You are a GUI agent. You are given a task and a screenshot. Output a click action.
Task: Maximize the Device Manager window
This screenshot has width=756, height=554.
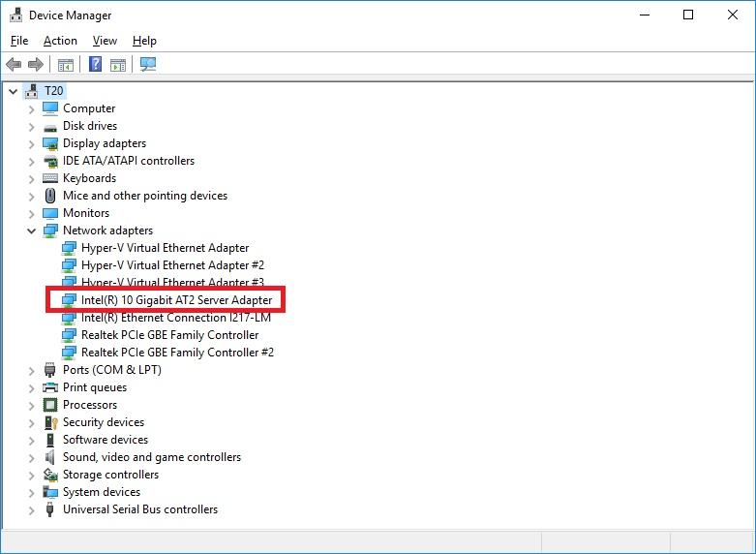(x=688, y=15)
